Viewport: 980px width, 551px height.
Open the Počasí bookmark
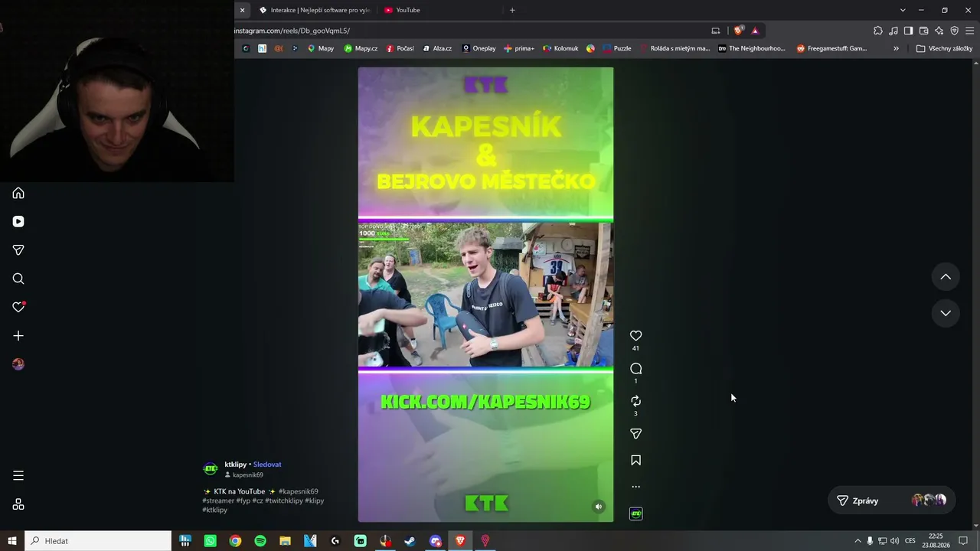[x=400, y=48]
